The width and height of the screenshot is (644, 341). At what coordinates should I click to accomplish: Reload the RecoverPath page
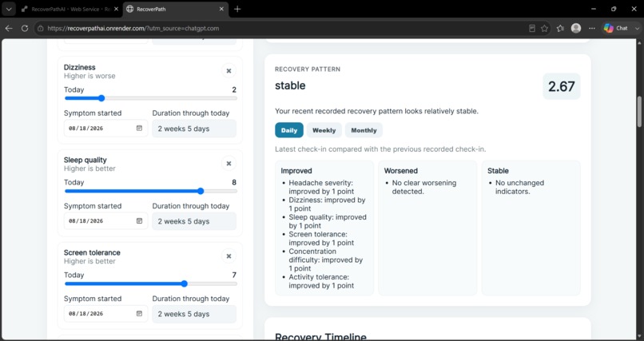pos(25,28)
